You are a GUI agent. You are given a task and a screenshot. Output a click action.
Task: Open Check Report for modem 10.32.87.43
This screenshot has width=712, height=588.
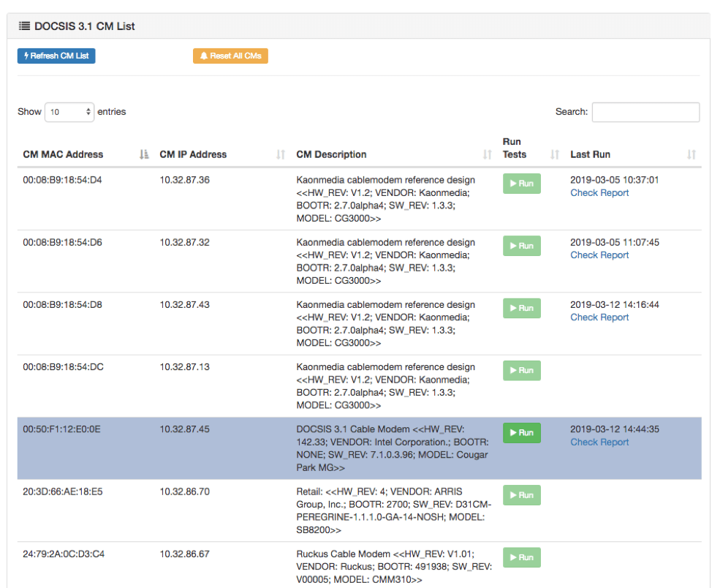(599, 317)
